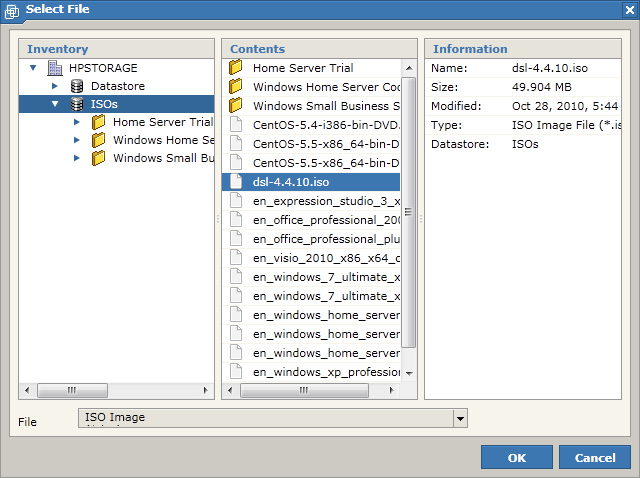Select en_visio_2010_x86_x64 file name
The width and height of the screenshot is (640, 478).
[327, 258]
